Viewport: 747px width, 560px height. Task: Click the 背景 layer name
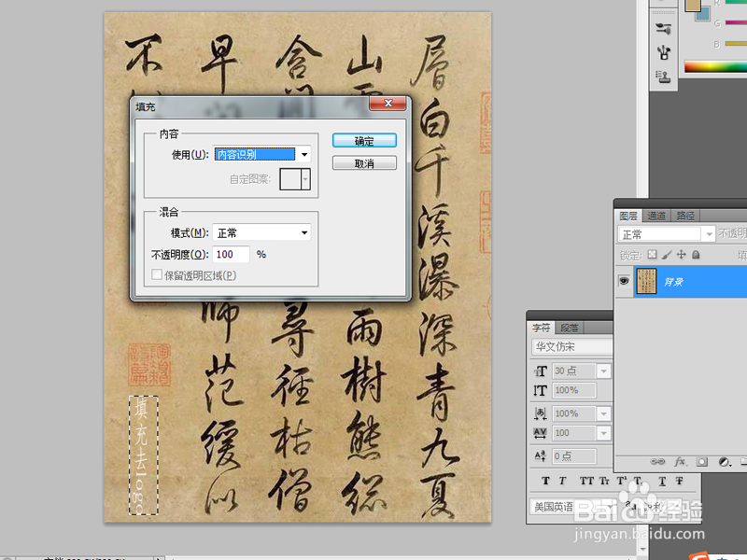[673, 282]
